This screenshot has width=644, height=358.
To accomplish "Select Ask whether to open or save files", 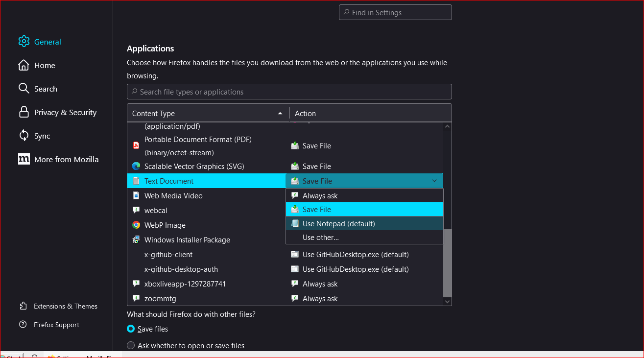I will (x=130, y=345).
